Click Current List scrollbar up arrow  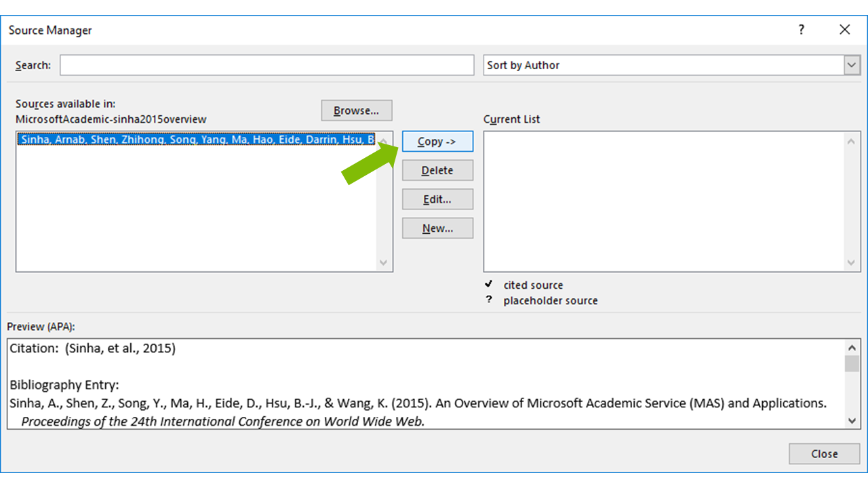tap(852, 141)
